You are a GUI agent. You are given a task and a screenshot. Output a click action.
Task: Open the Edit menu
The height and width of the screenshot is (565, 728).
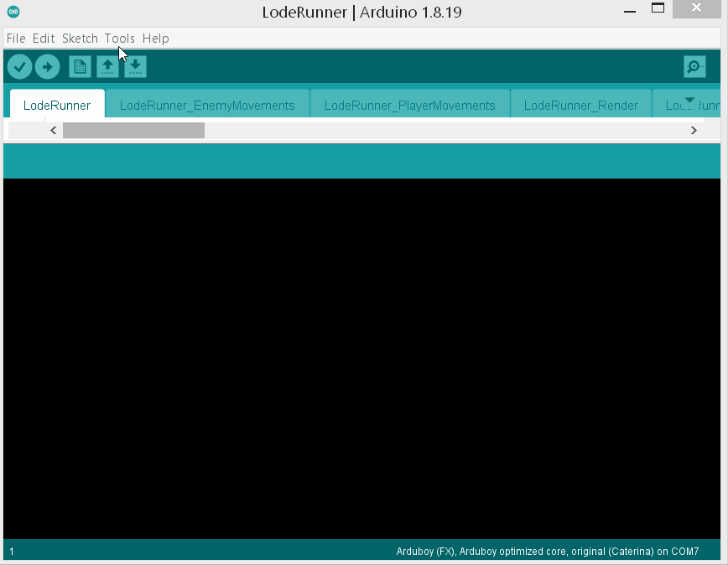point(44,39)
